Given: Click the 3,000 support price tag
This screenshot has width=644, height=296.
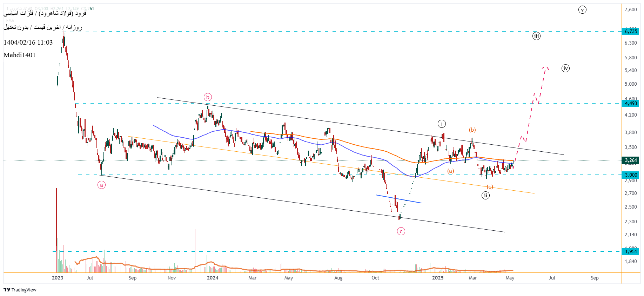Looking at the screenshot, I should pyautogui.click(x=631, y=175).
